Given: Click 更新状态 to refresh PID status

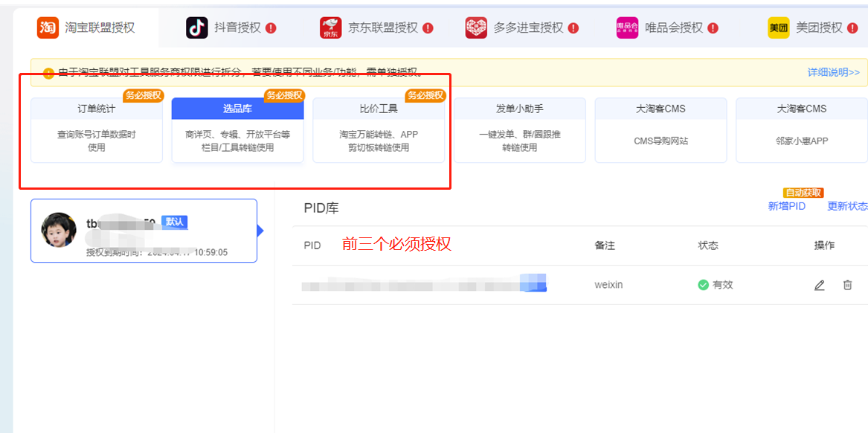Looking at the screenshot, I should pos(847,205).
